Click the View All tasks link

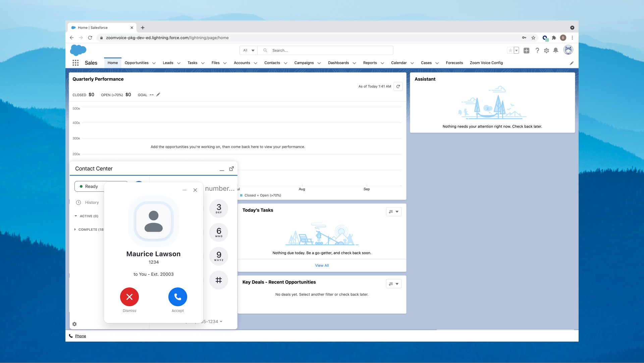322,265
